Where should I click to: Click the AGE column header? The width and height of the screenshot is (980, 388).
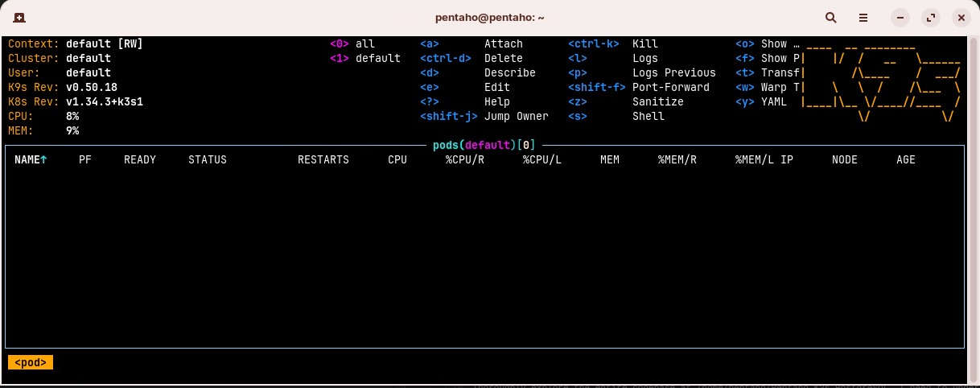tap(905, 160)
